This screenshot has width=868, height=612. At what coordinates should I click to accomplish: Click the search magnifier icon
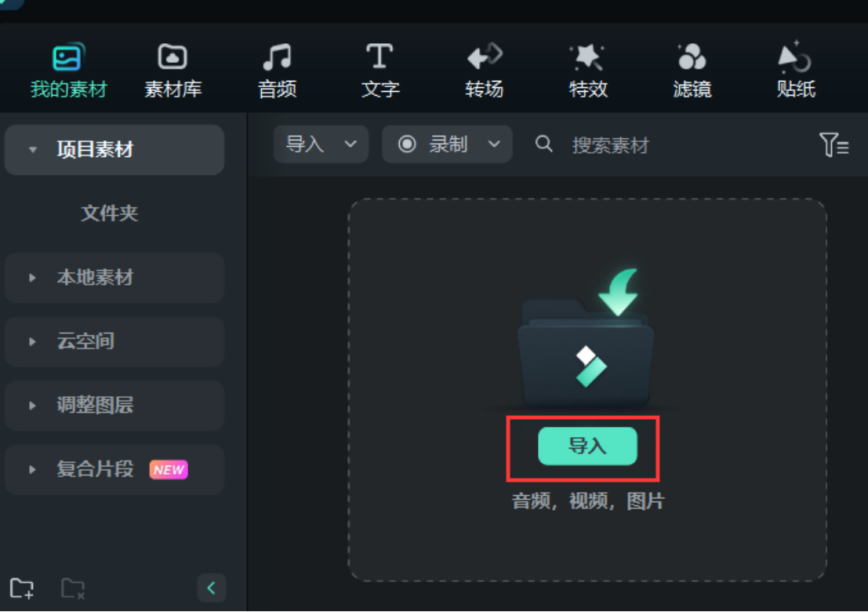[x=544, y=144]
